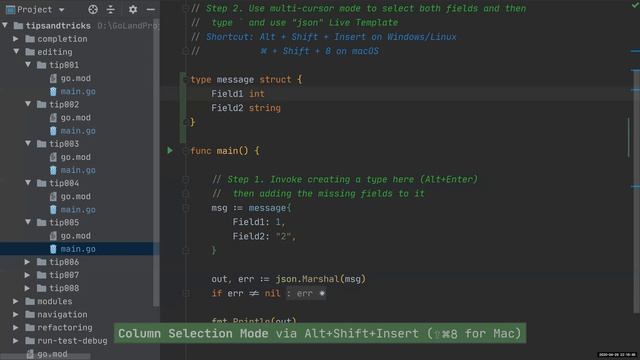Fold the msg message literal in gutter
The height and width of the screenshot is (360, 640).
tap(186, 208)
